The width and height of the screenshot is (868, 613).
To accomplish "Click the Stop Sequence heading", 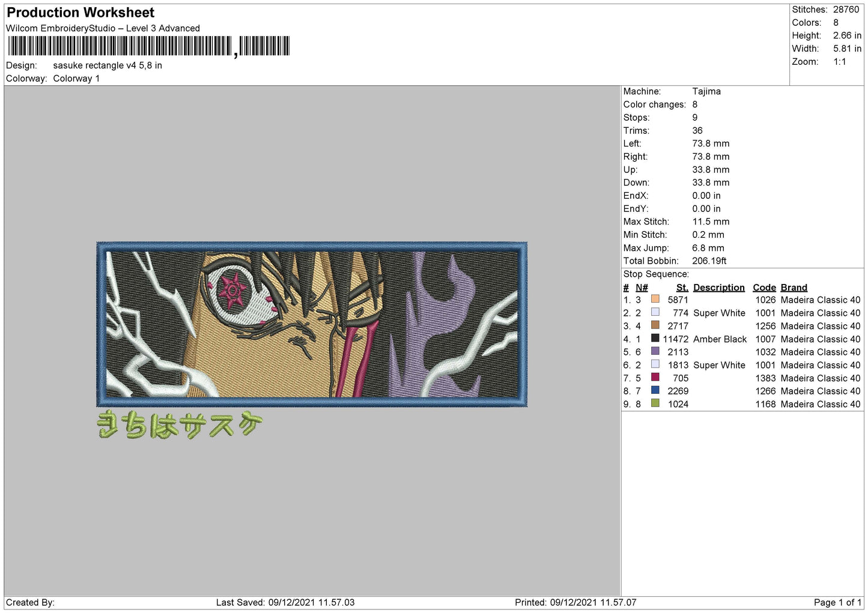I will (656, 274).
